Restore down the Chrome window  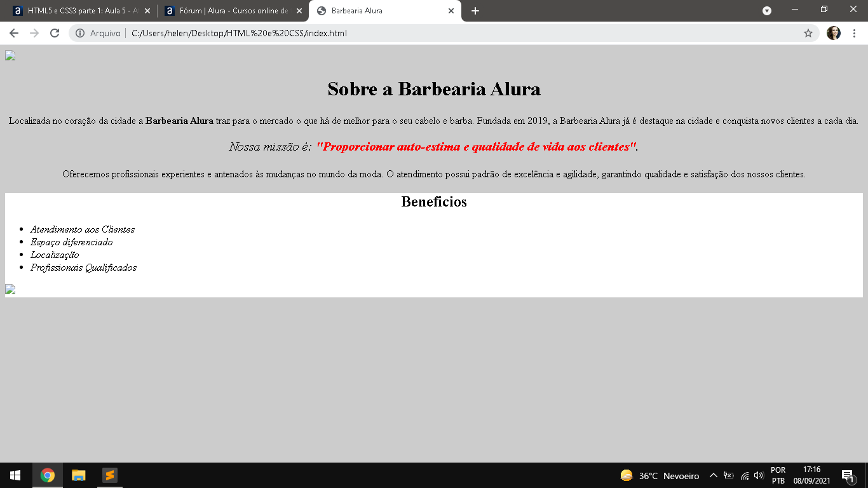click(x=824, y=10)
